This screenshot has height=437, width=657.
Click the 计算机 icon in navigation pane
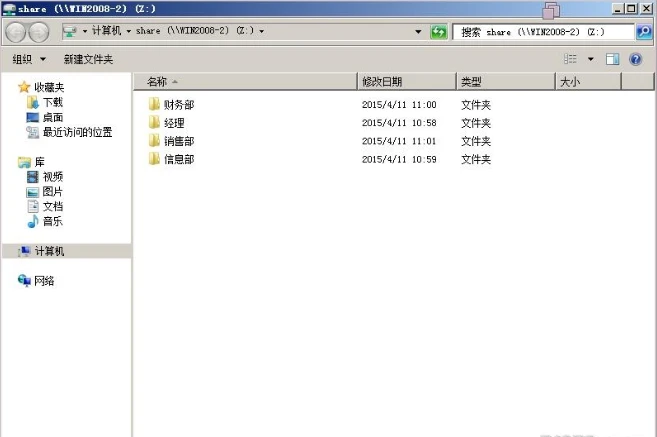pos(24,251)
